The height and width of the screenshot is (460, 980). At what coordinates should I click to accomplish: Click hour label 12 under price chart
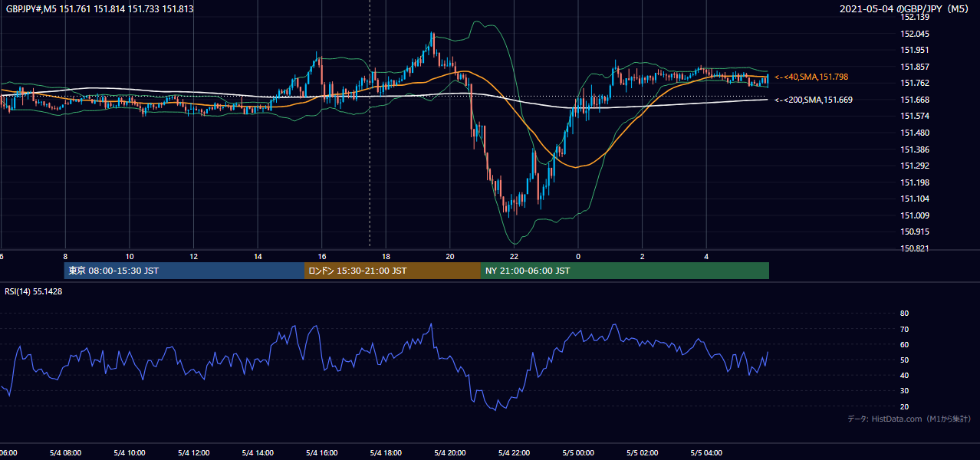pos(194,256)
